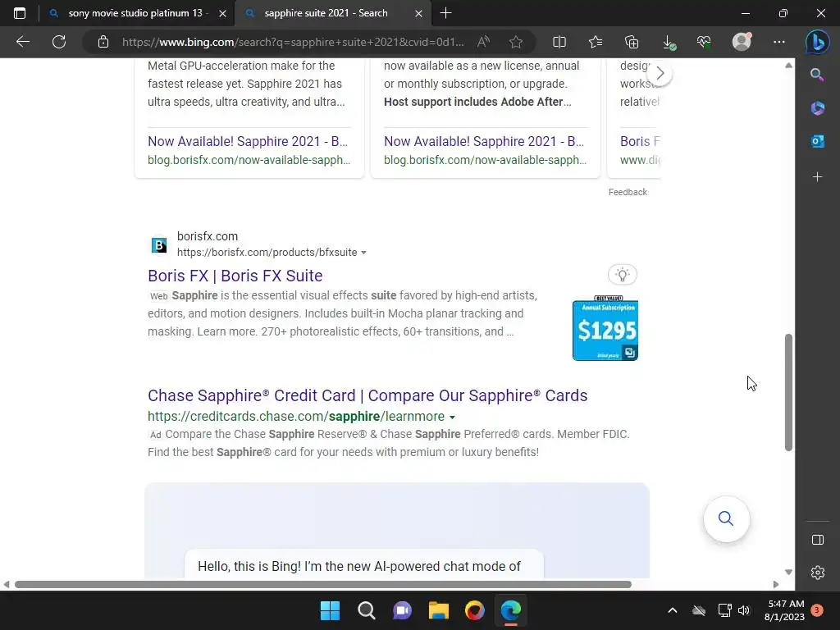Image resolution: width=840 pixels, height=630 pixels.
Task: Open Browser essentials heart icon
Action: pos(704,42)
